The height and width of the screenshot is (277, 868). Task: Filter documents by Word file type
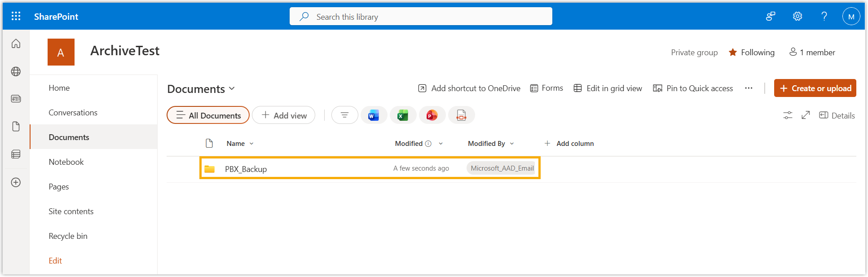point(374,115)
